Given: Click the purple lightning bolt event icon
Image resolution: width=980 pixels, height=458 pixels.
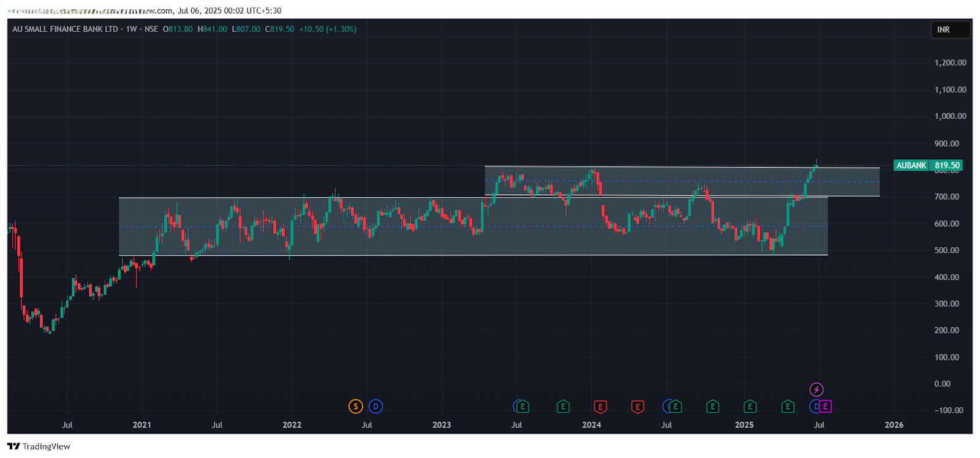Looking at the screenshot, I should (816, 389).
